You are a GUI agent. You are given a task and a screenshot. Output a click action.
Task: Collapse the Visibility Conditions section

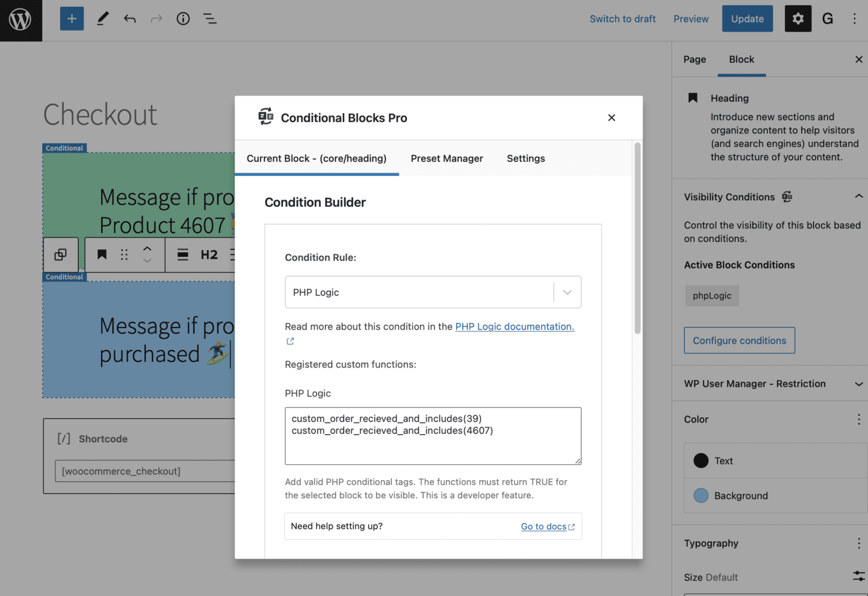point(858,196)
